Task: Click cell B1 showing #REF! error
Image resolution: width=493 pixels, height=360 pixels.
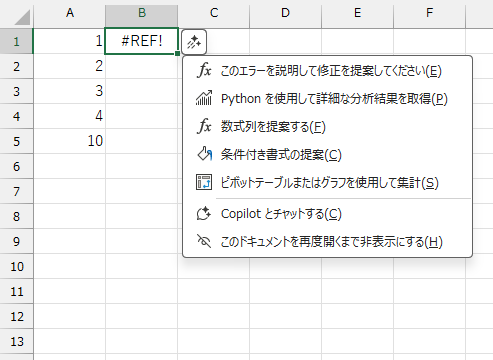Action: pyautogui.click(x=142, y=41)
